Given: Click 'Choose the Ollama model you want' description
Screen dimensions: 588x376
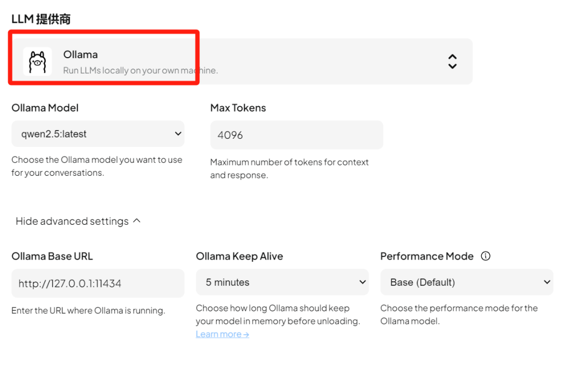Looking at the screenshot, I should tap(97, 166).
